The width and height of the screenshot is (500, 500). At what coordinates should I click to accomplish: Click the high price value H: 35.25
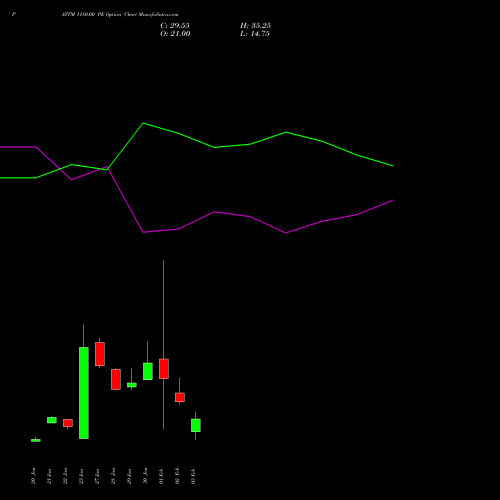(x=255, y=26)
